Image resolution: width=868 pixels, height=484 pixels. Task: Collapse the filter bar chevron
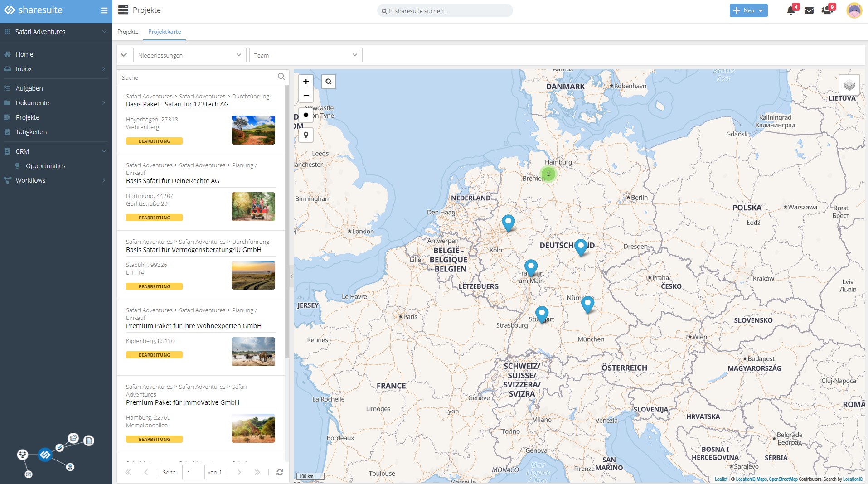tap(124, 55)
